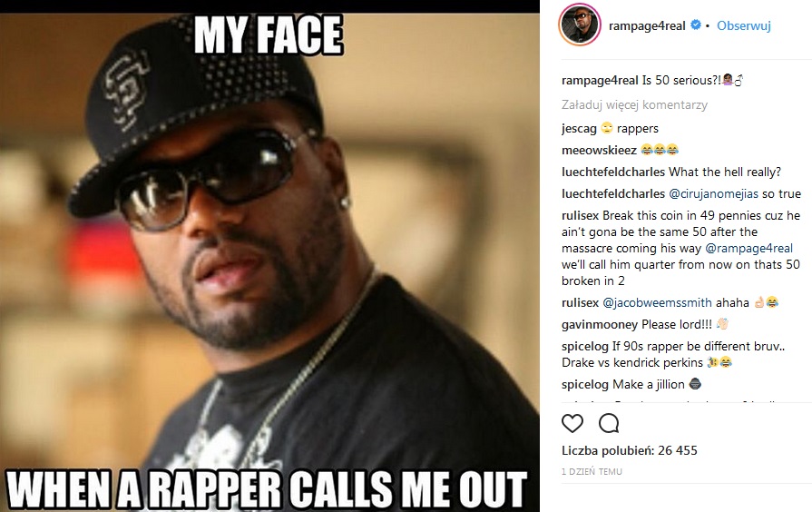Image resolution: width=812 pixels, height=512 pixels.
Task: View likes via Liczba polubień: 26 455
Action: [x=630, y=450]
